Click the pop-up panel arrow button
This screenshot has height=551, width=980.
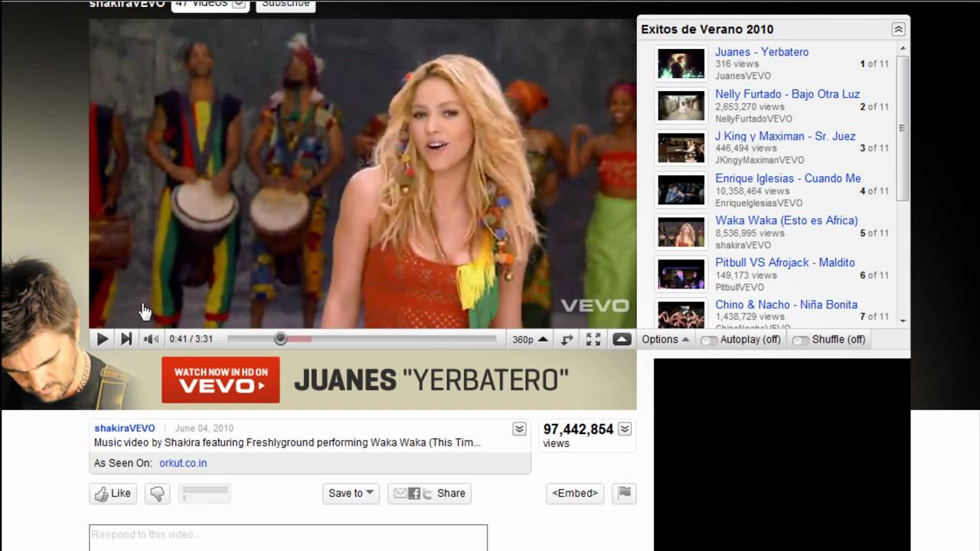coord(622,339)
